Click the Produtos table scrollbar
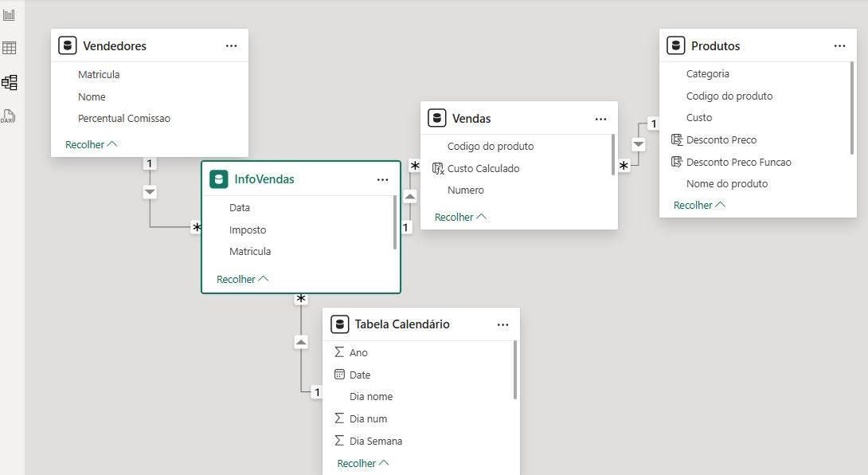Viewport: 868px width, 475px height. 852,108
